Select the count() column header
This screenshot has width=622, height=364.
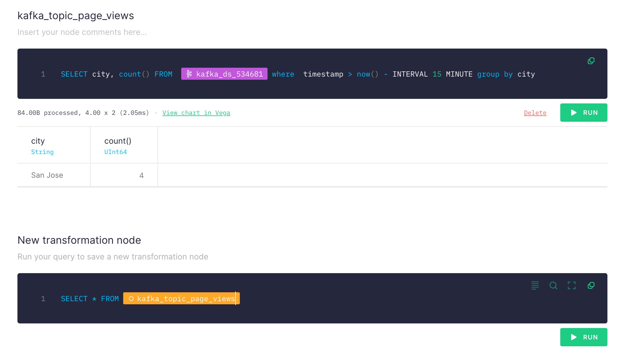[117, 141]
